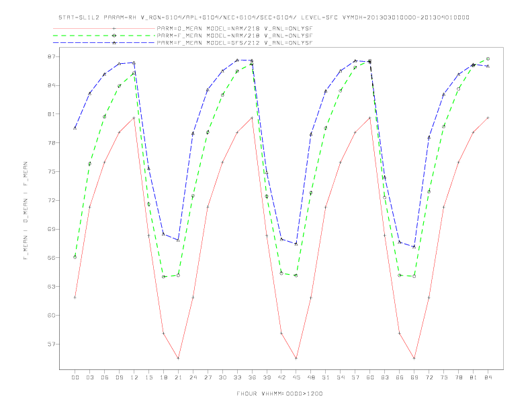This screenshot has height=411, width=532.
Task: Click the triangle marker on the blue legend line
Action: click(114, 43)
